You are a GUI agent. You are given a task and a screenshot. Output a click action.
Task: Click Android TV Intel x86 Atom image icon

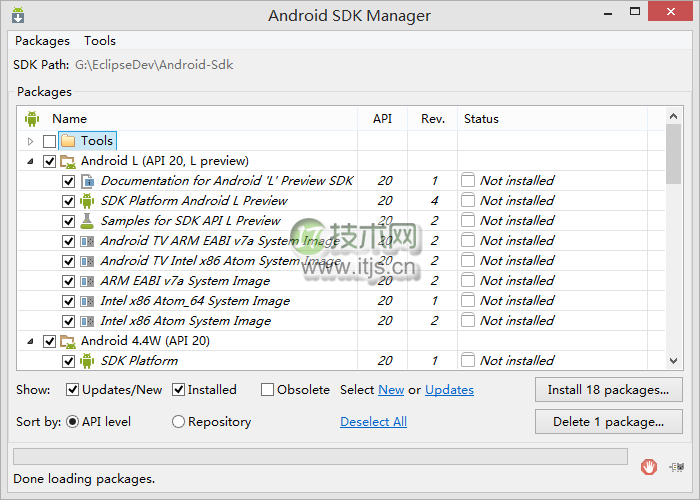click(87, 261)
